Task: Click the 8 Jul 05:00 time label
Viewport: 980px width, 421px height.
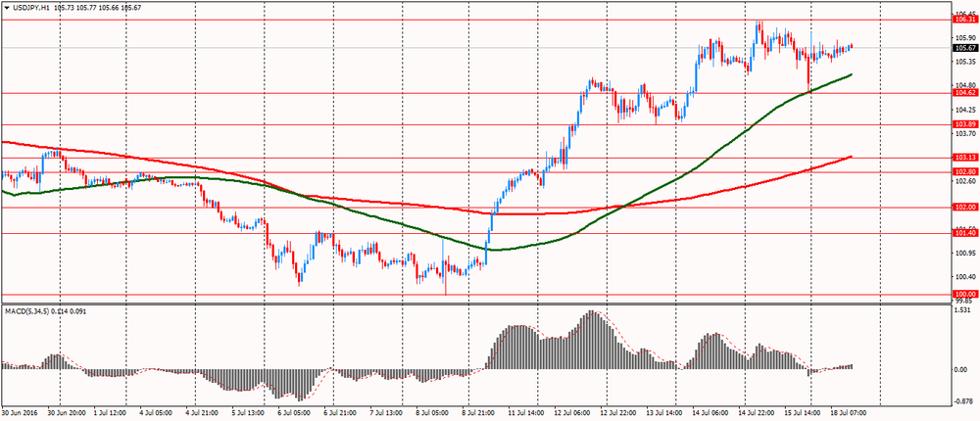Action: 432,413
